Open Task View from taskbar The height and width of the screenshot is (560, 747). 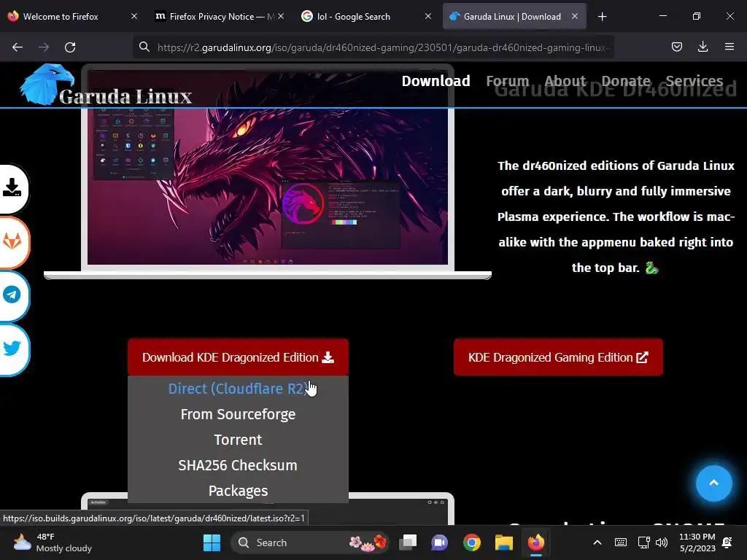point(408,542)
